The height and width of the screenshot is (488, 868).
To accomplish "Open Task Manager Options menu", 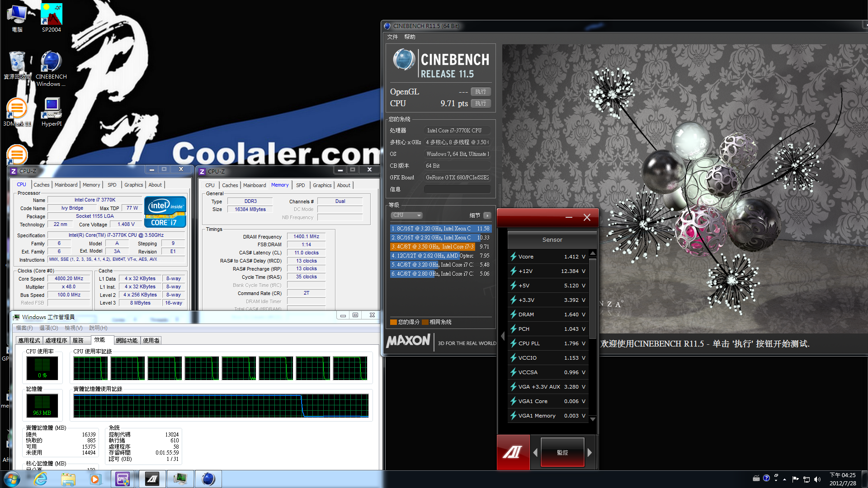I will point(49,328).
